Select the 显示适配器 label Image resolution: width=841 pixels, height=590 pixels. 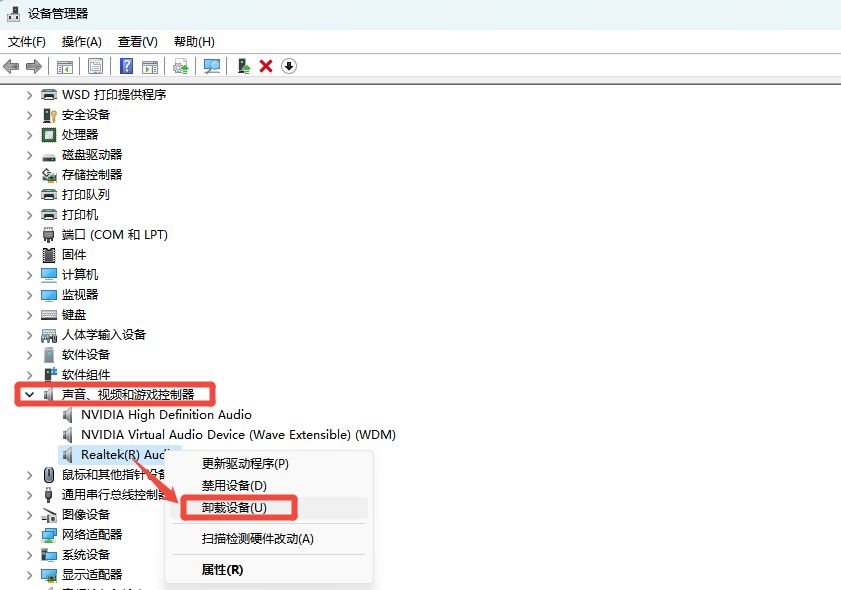point(92,574)
